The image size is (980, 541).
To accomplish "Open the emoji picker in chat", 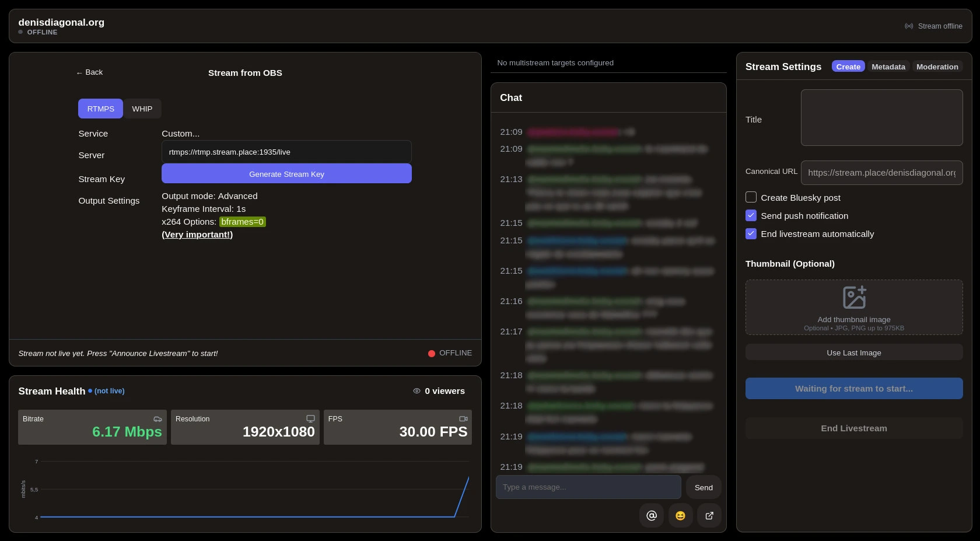I will click(680, 515).
